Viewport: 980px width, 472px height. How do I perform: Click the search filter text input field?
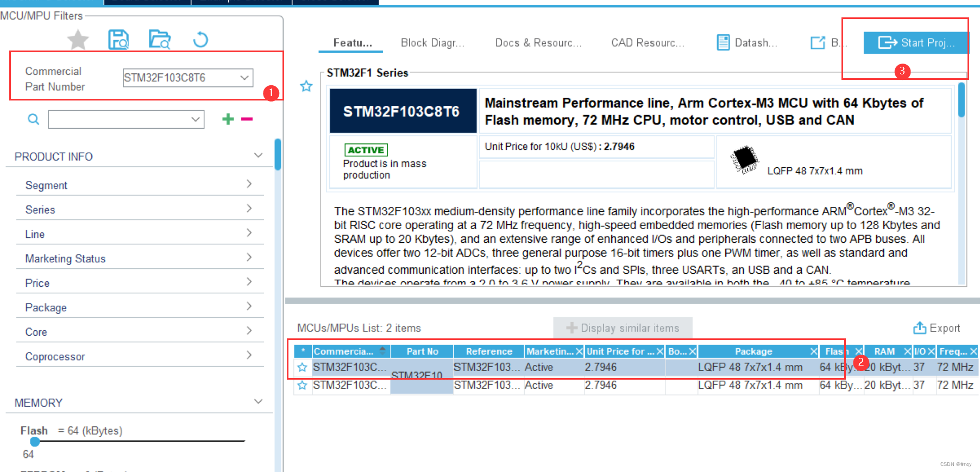click(x=119, y=119)
